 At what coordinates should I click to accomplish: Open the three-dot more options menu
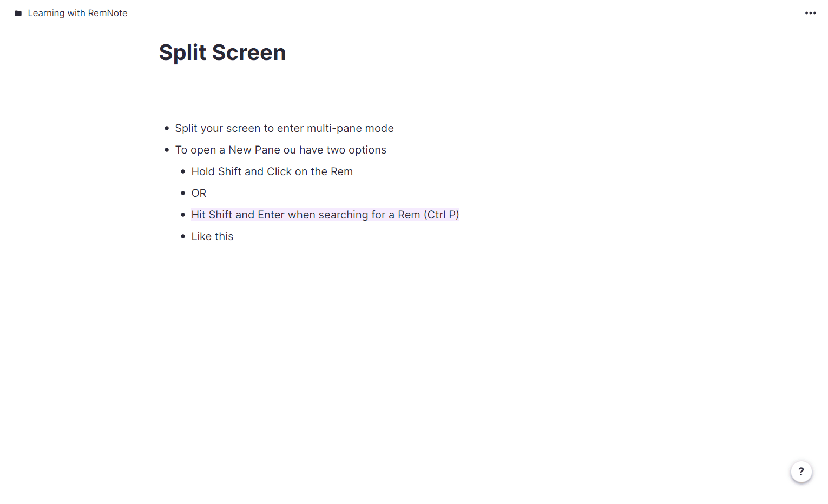pos(810,13)
